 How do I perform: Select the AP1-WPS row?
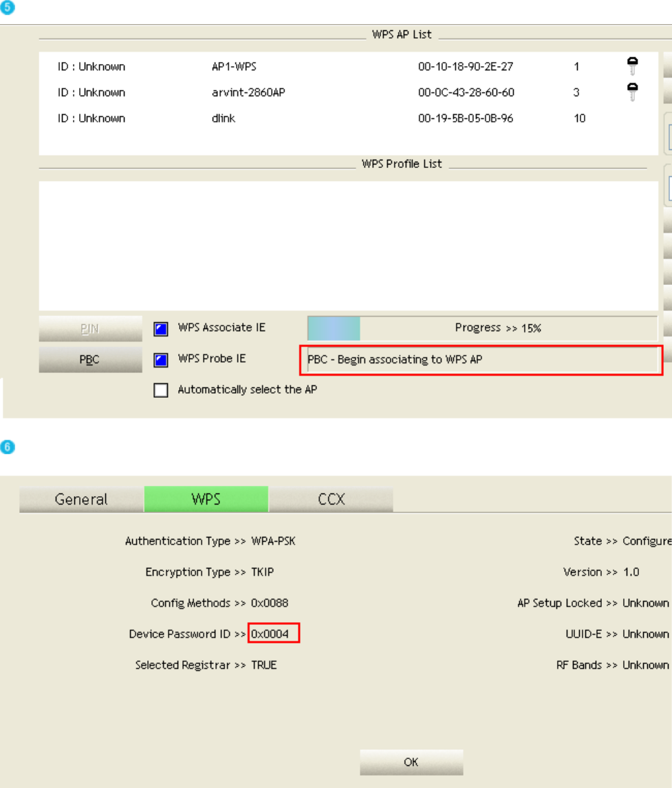(348, 66)
